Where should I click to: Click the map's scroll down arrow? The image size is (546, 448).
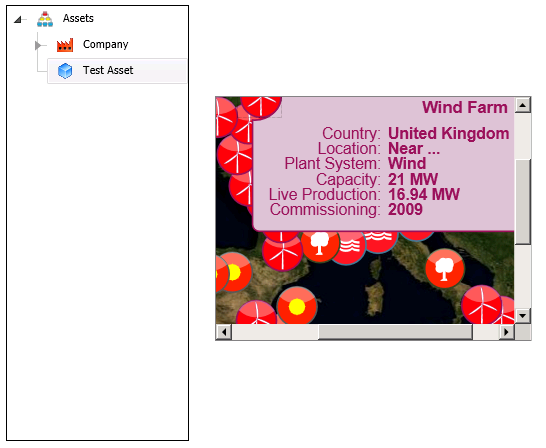pyautogui.click(x=523, y=316)
